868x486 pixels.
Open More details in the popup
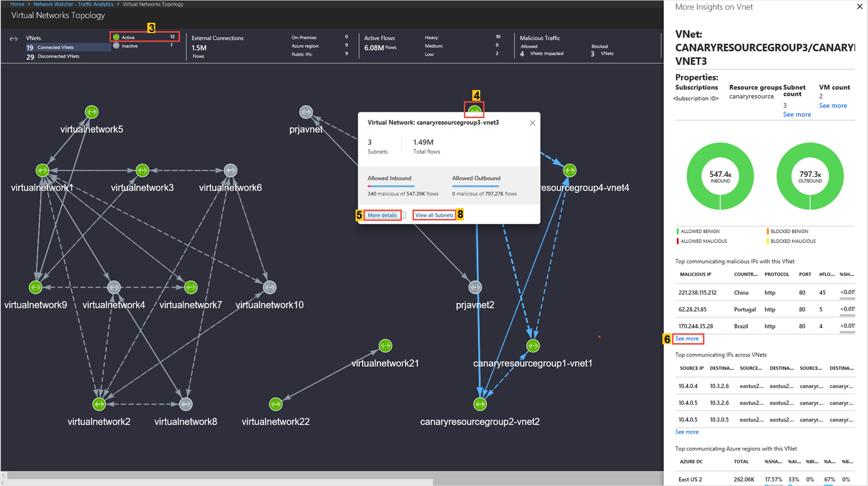(x=382, y=215)
